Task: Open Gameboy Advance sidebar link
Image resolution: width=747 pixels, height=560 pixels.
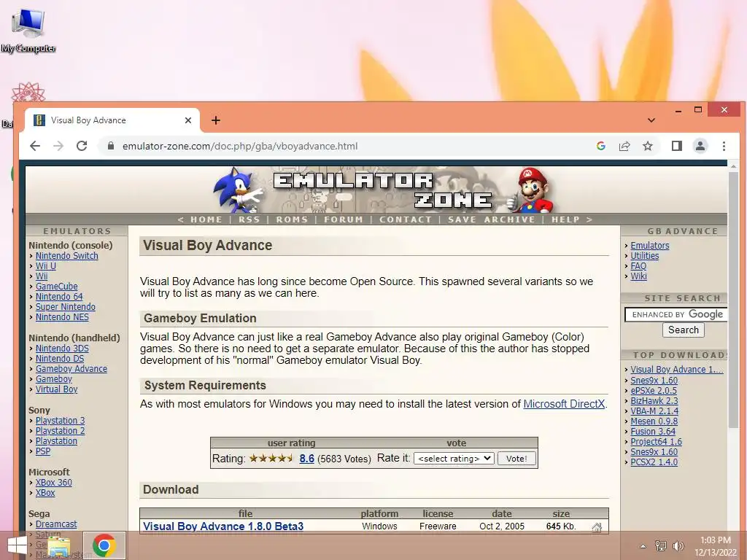Action: click(71, 369)
